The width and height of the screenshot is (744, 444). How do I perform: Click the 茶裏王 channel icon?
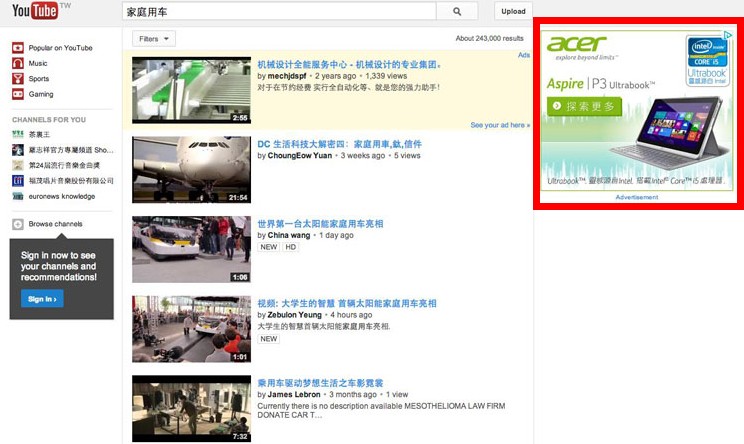tap(18, 134)
